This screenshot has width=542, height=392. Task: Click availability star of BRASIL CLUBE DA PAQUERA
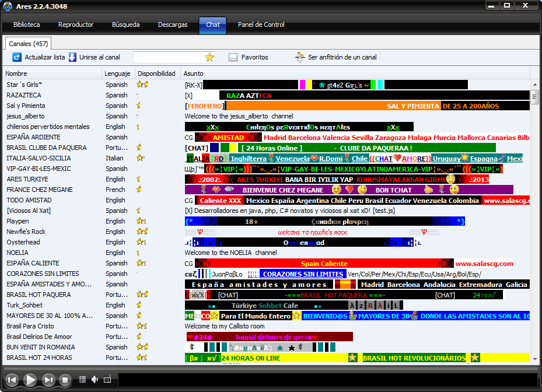click(139, 148)
